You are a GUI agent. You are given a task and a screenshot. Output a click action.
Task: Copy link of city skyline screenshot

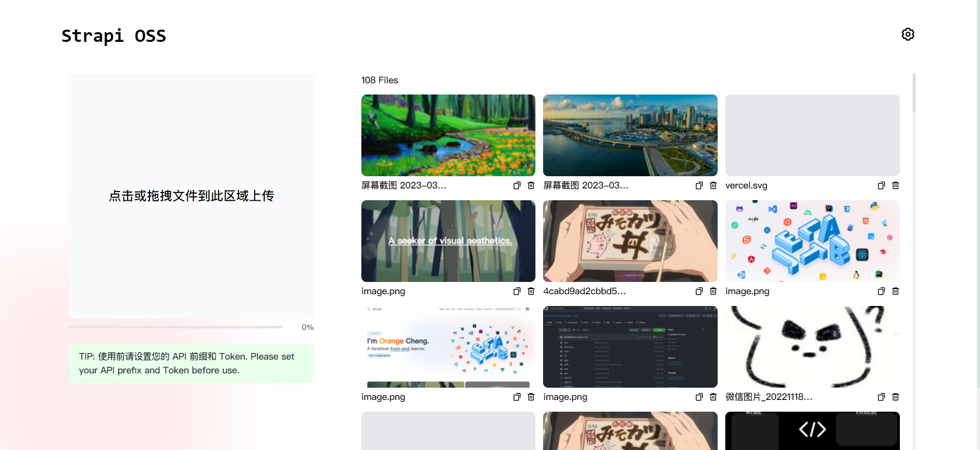(699, 185)
